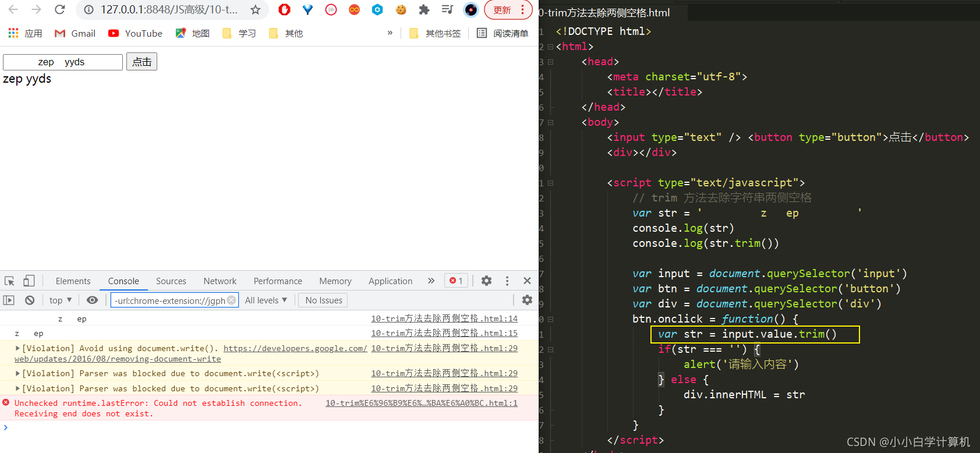The image size is (980, 453).
Task: Collapse the html tag fold marker
Action: tap(550, 47)
